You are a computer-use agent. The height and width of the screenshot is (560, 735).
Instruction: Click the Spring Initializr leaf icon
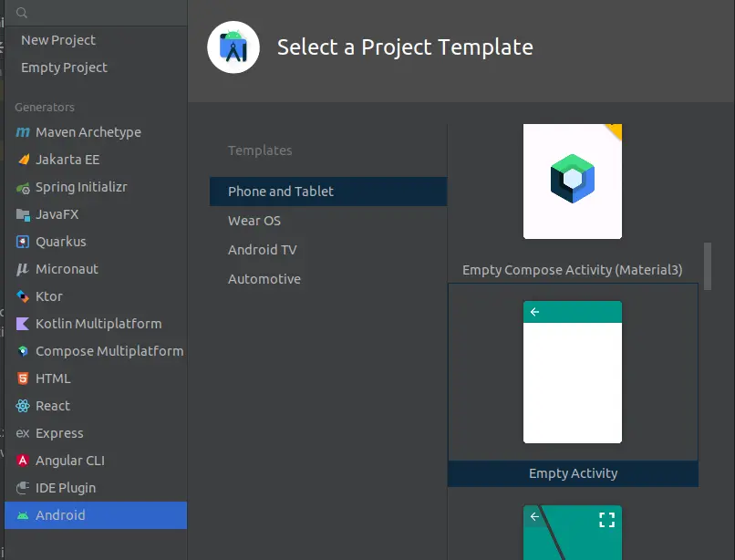click(23, 188)
